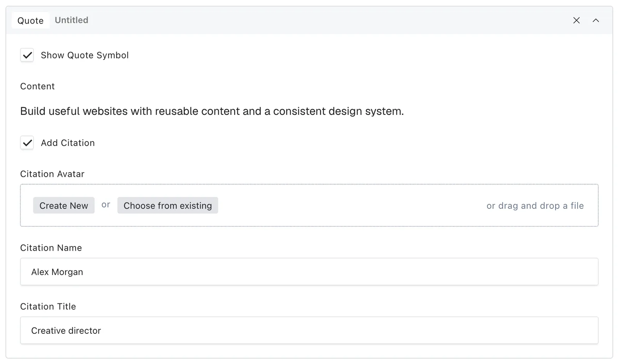Image resolution: width=619 pixels, height=364 pixels.
Task: Select the Quote tab label
Action: click(31, 21)
